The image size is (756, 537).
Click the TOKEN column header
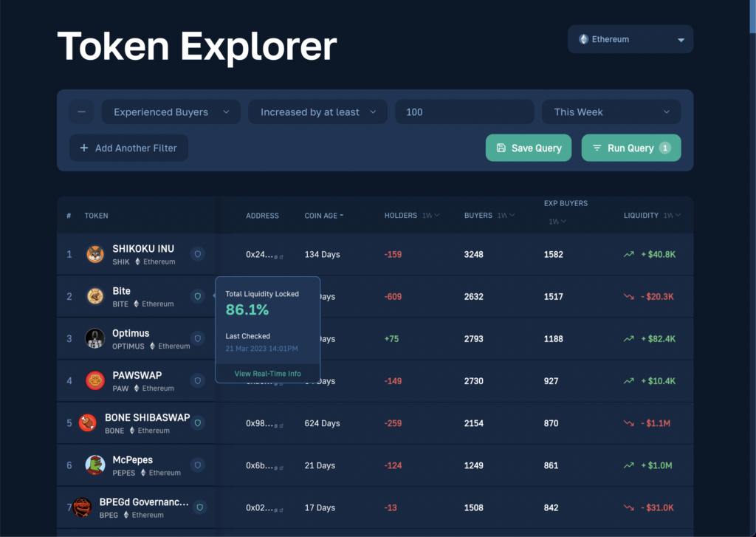97,216
